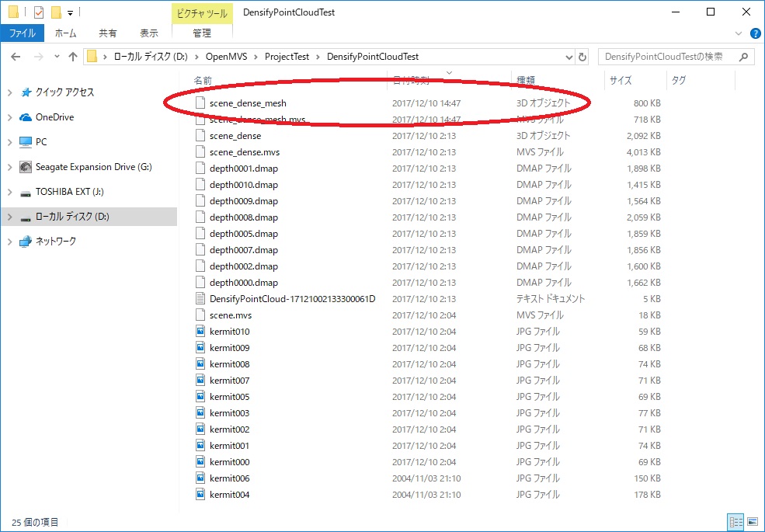Select the depth0007.dmap file
The image size is (765, 532).
(x=243, y=250)
